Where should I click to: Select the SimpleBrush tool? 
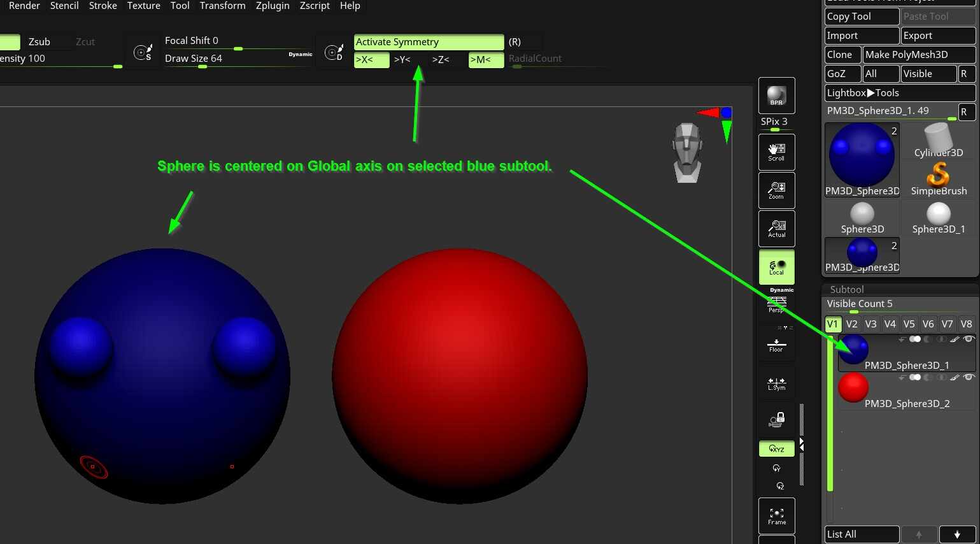click(x=939, y=179)
